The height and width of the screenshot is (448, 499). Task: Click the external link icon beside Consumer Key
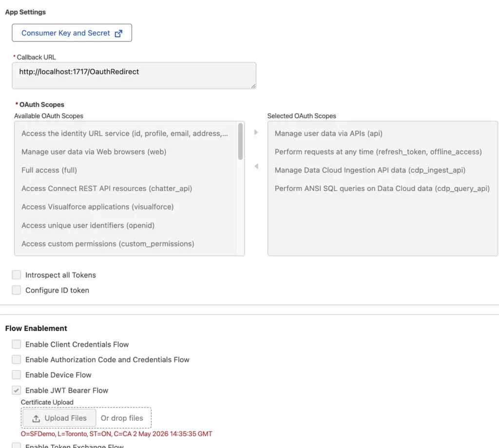[x=118, y=34]
